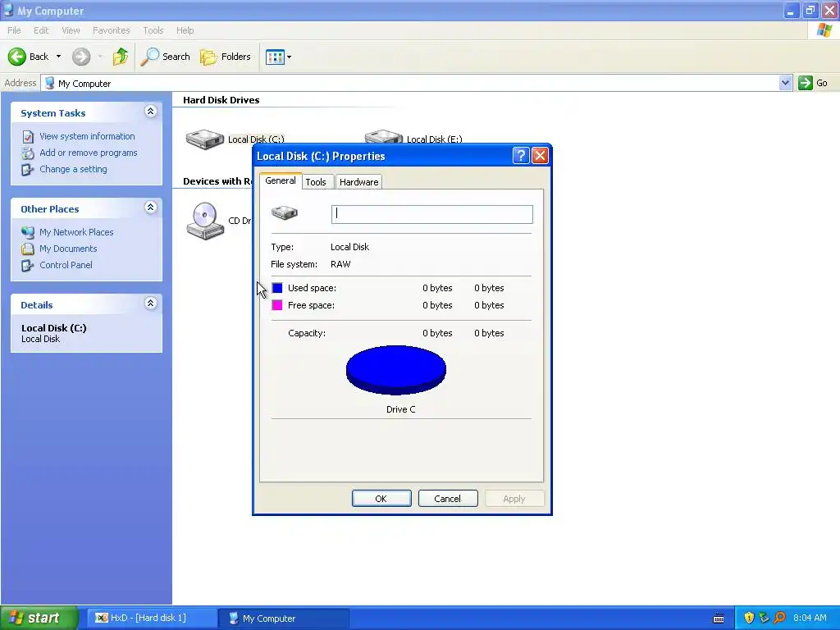
Task: Collapse the Details panel
Action: (x=151, y=304)
